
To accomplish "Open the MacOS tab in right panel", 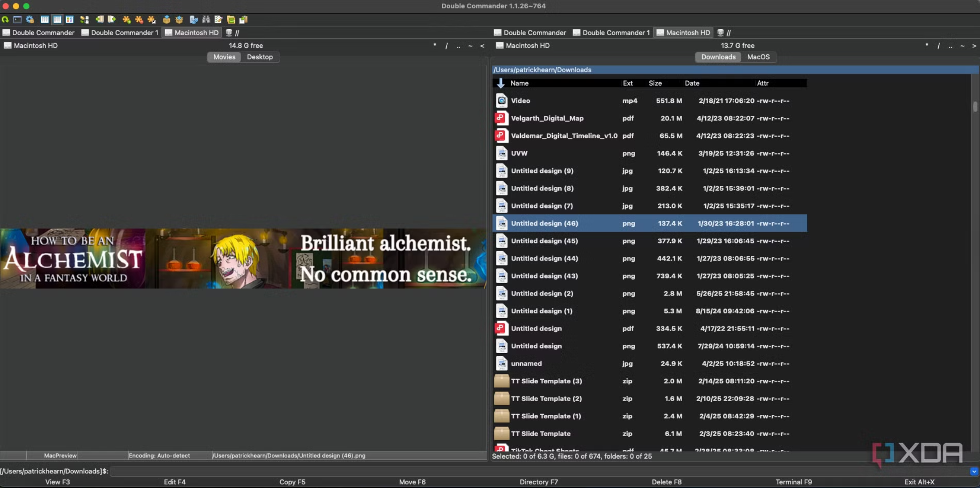I will (758, 57).
